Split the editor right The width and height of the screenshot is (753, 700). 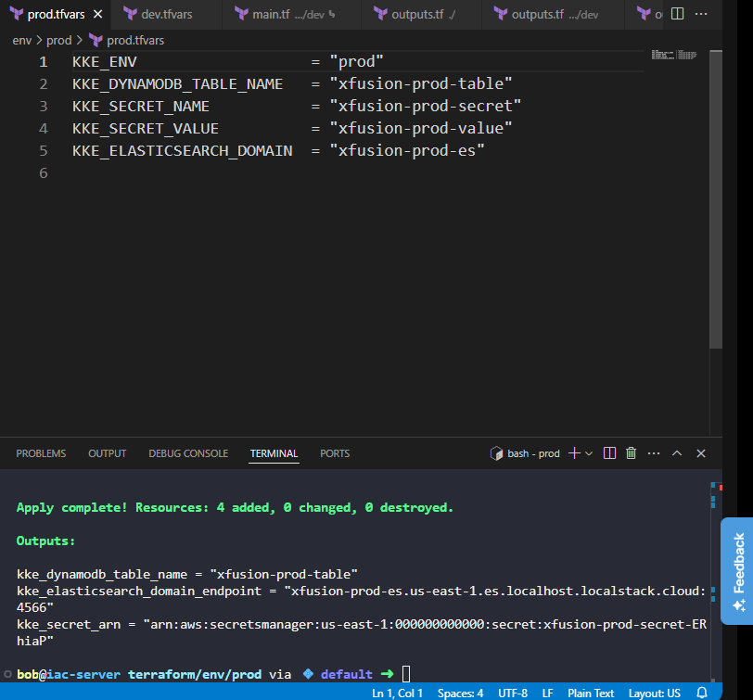(x=677, y=14)
